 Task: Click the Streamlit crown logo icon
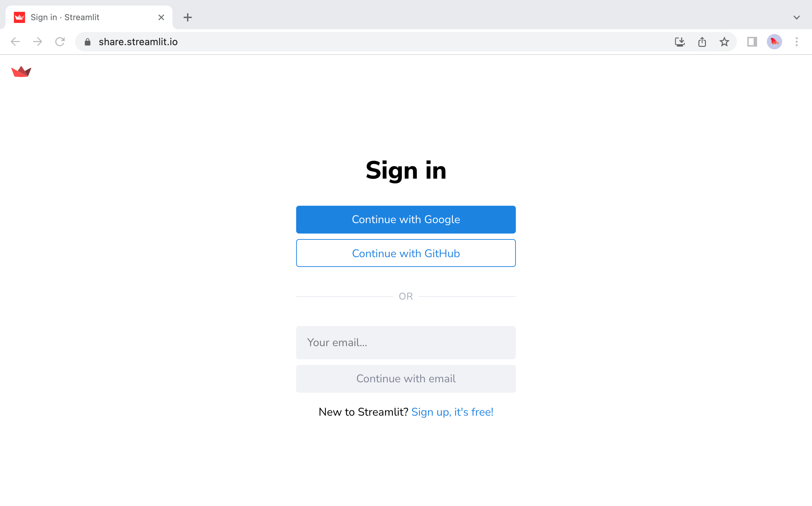coord(21,72)
